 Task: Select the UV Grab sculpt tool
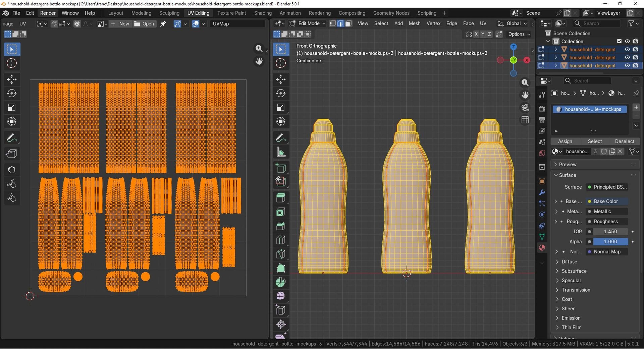12,170
